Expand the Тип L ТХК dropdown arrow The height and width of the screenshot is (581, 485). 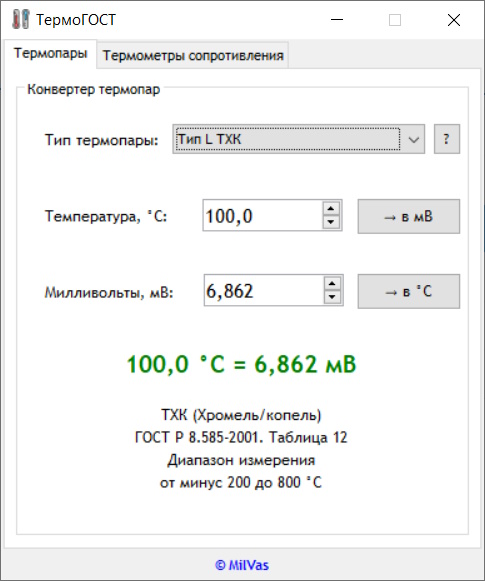coord(413,139)
